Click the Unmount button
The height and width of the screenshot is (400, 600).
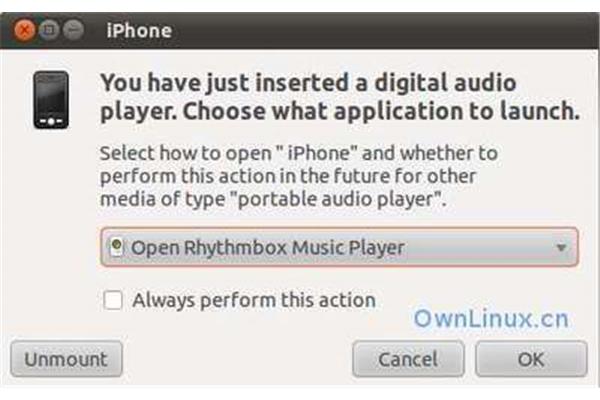tap(66, 359)
